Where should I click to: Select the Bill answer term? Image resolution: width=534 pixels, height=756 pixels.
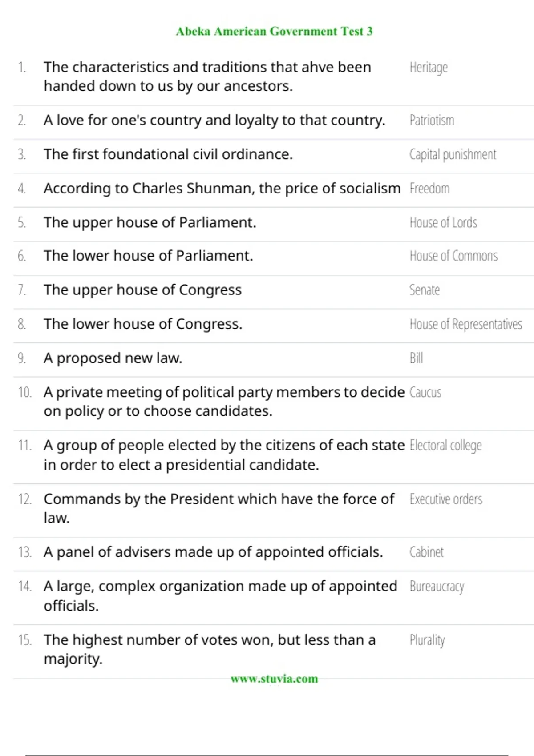pyautogui.click(x=416, y=358)
